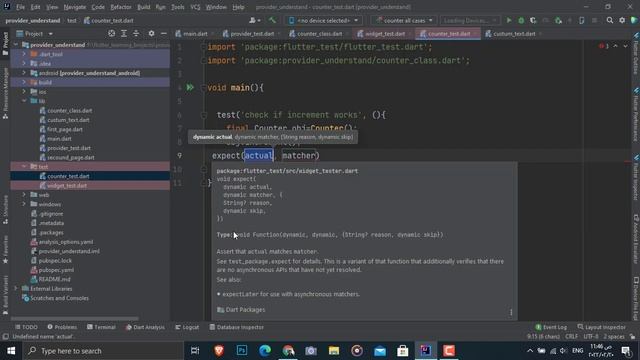Expand the windows folder
Viewport: 640px width, 360px height.
(x=24, y=204)
